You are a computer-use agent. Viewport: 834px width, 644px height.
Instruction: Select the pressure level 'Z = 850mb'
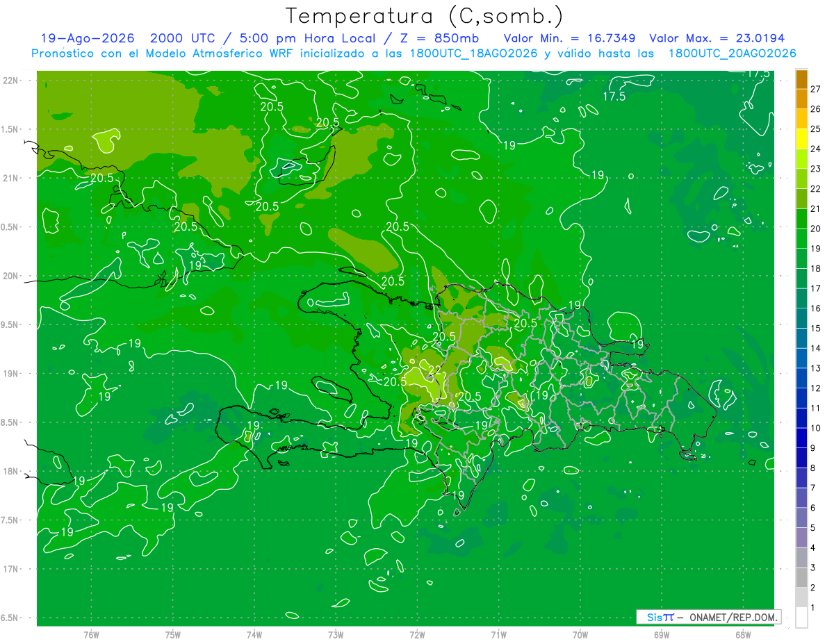click(x=441, y=38)
